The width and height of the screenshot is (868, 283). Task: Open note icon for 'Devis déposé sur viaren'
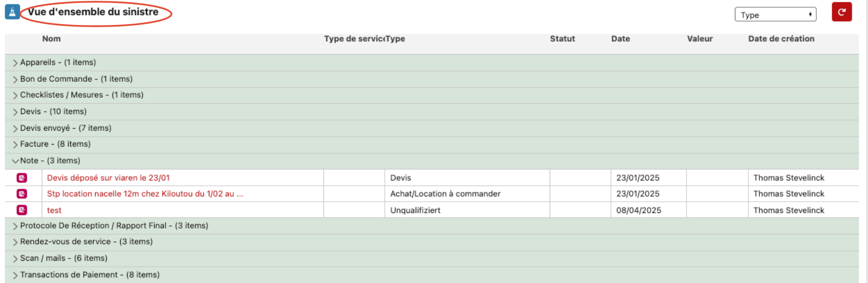tap(22, 178)
